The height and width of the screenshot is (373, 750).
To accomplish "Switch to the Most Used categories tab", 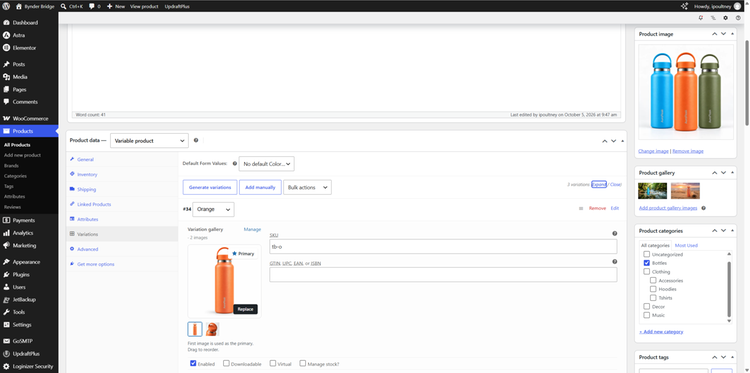I will point(686,245).
